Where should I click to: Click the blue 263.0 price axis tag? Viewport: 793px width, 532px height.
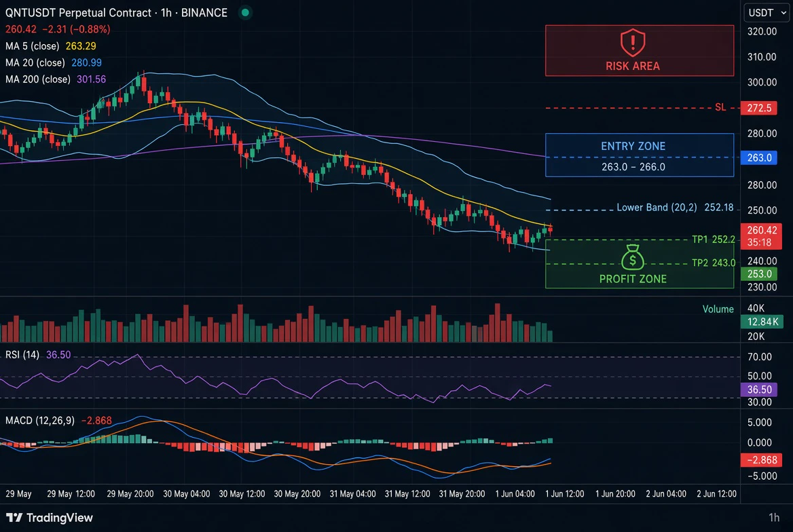758,158
